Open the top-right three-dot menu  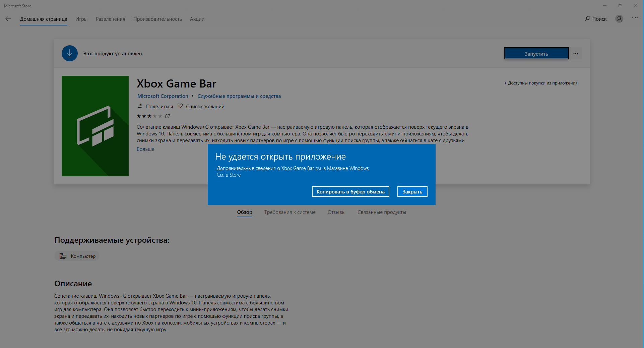click(635, 18)
